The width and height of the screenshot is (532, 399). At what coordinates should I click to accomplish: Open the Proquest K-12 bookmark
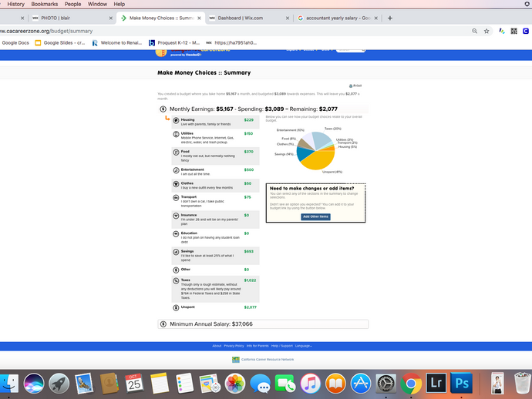click(x=174, y=42)
